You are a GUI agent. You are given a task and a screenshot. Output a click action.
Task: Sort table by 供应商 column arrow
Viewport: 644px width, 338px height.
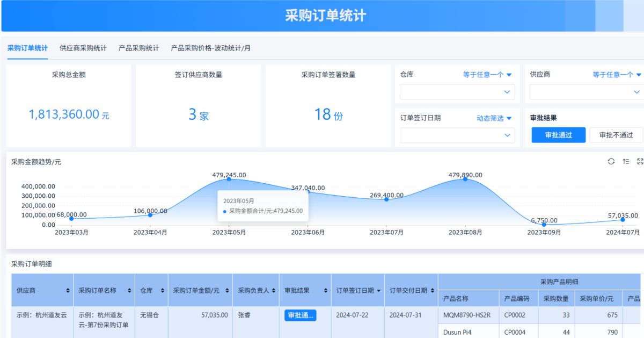click(68, 291)
